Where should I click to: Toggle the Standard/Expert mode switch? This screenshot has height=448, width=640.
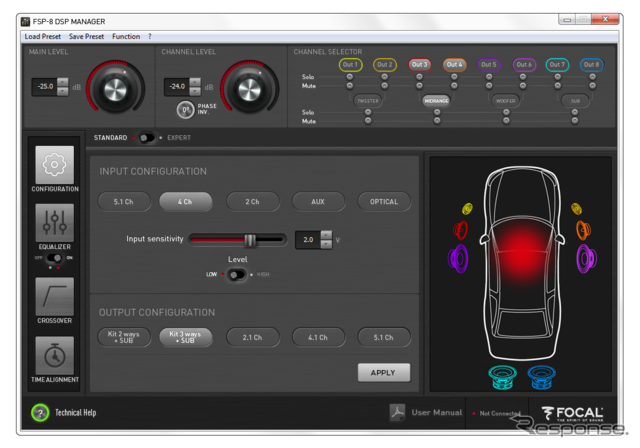tap(147, 138)
